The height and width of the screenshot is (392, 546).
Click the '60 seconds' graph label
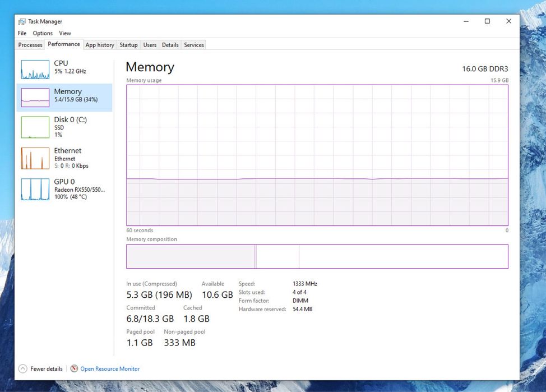140,230
